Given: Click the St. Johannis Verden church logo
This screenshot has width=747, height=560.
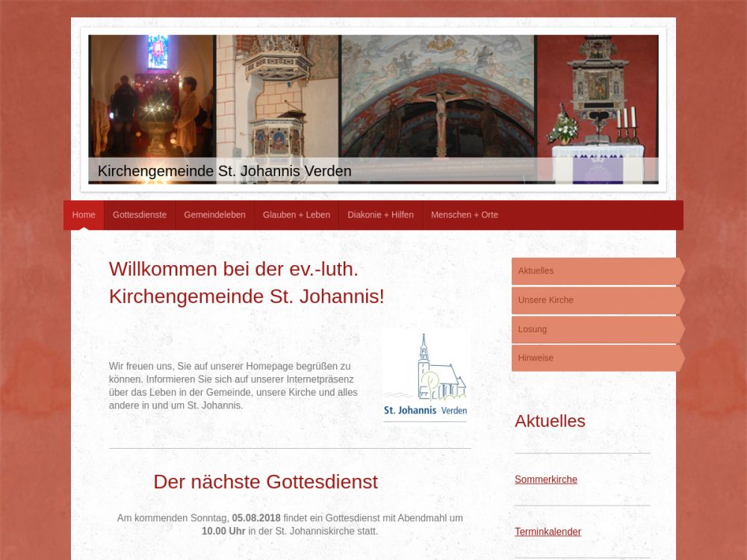Looking at the screenshot, I should click(425, 377).
